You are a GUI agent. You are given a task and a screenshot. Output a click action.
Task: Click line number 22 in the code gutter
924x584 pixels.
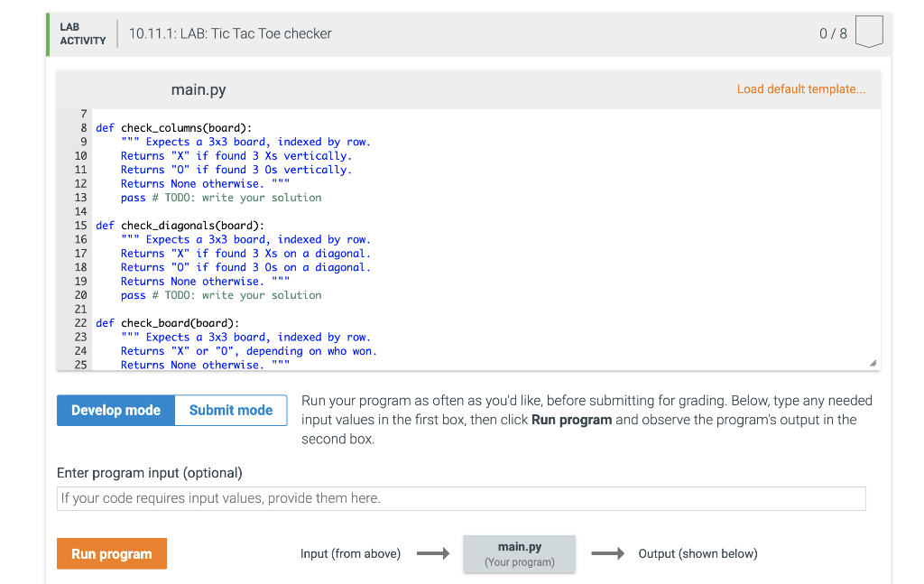click(80, 322)
